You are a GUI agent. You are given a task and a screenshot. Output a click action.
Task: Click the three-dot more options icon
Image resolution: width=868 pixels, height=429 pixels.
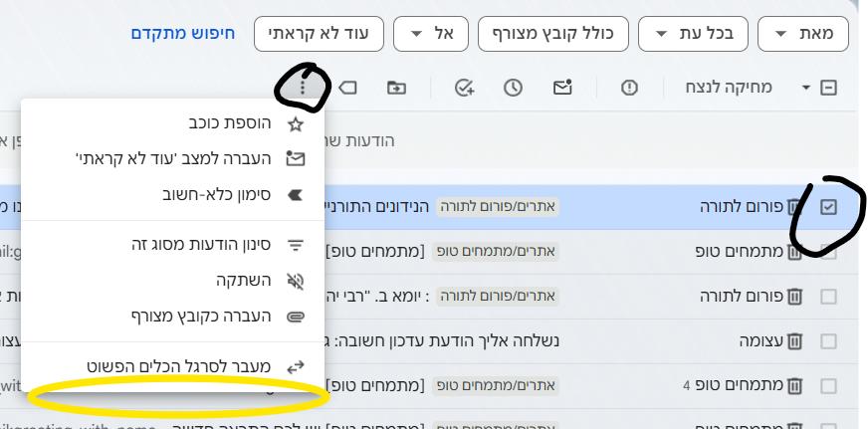(304, 88)
